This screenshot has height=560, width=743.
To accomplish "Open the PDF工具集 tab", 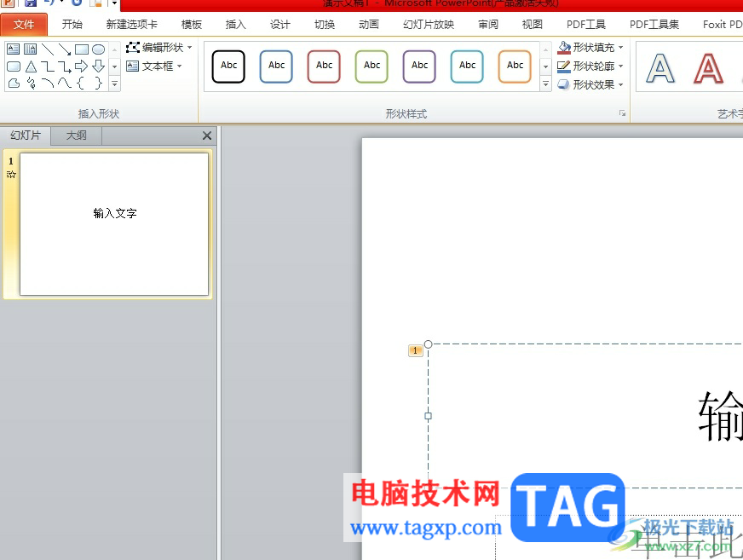I will tap(654, 24).
